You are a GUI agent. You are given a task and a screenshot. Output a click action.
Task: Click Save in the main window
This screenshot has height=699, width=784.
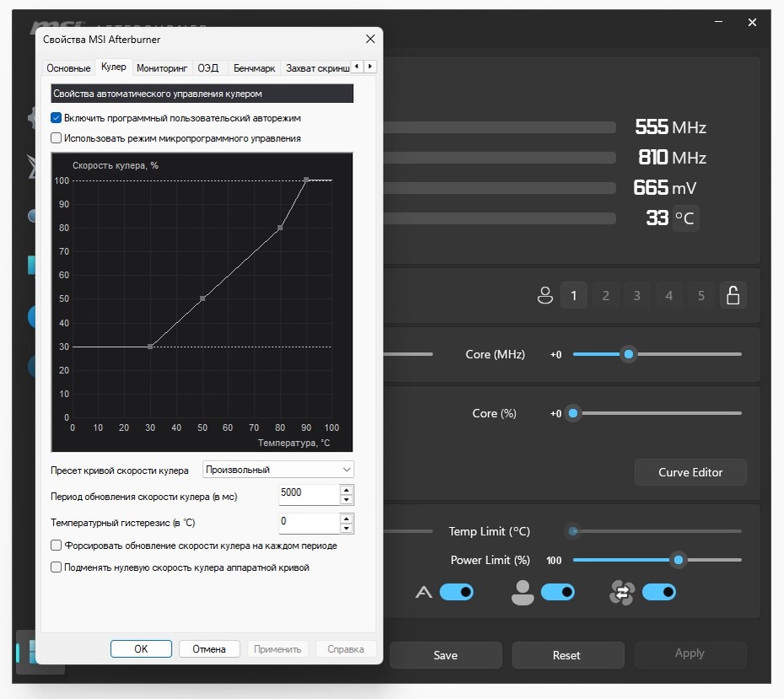[x=445, y=655]
